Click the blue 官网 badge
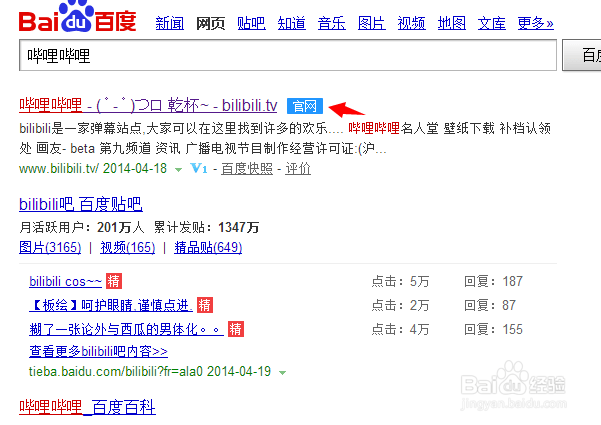The image size is (601, 425). pos(305,106)
